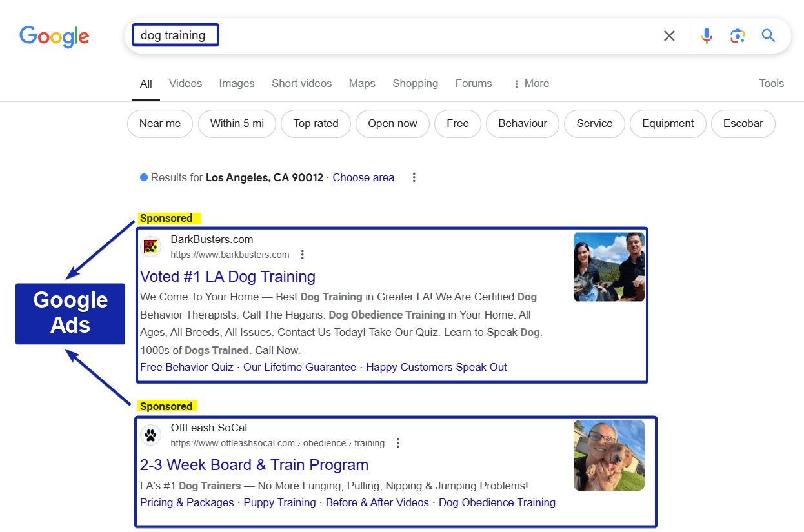Open the Tools options
804x532 pixels.
tap(771, 83)
